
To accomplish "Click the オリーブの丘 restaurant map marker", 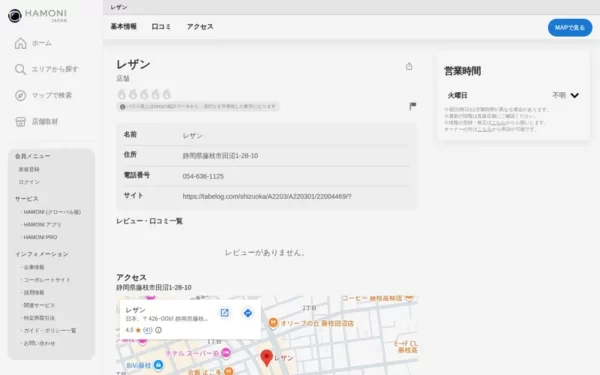I will tap(273, 323).
